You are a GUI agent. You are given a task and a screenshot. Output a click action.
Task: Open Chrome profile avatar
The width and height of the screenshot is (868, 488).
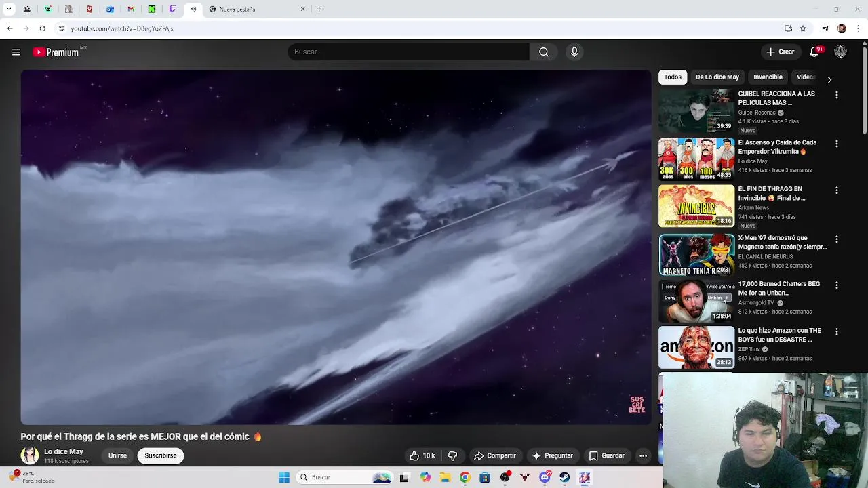tap(842, 28)
